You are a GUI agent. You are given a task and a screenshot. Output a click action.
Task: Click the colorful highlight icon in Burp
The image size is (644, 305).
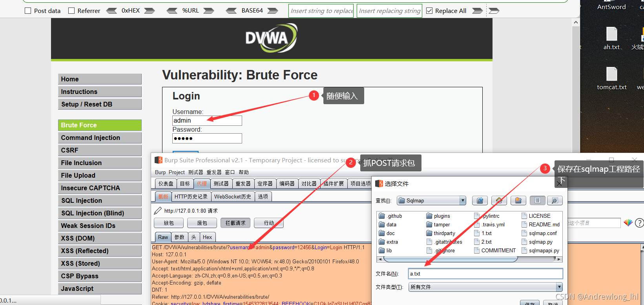[628, 223]
